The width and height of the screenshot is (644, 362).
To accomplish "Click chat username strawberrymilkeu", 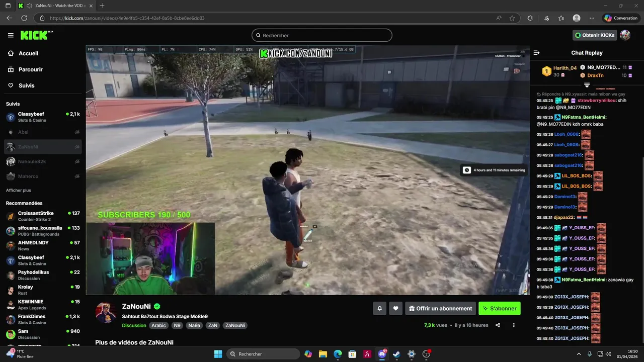I will [596, 101].
